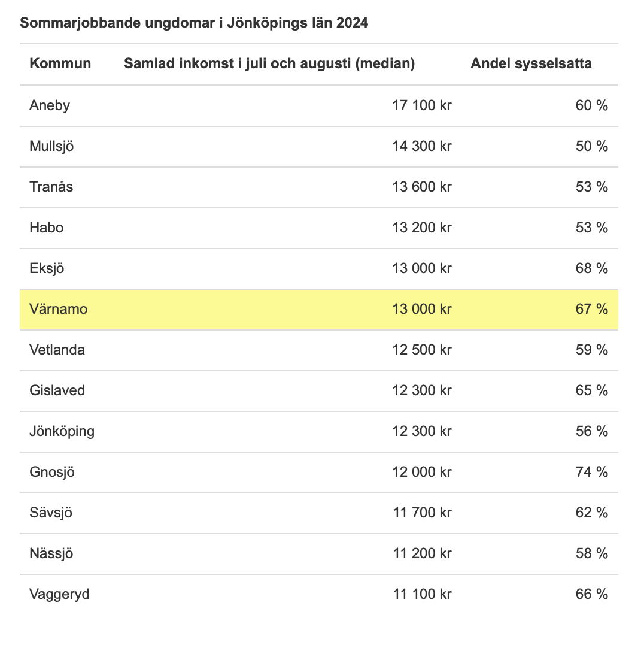Click Eksjö's 68 % employment share
The height and width of the screenshot is (648, 644).
[x=591, y=269]
